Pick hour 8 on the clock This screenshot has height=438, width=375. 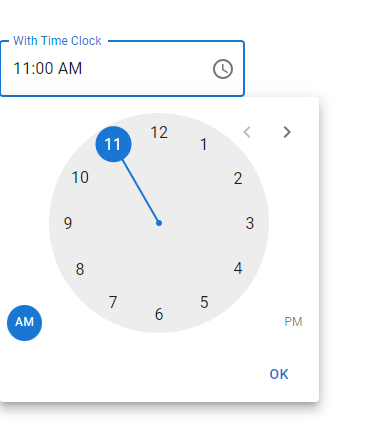80,269
